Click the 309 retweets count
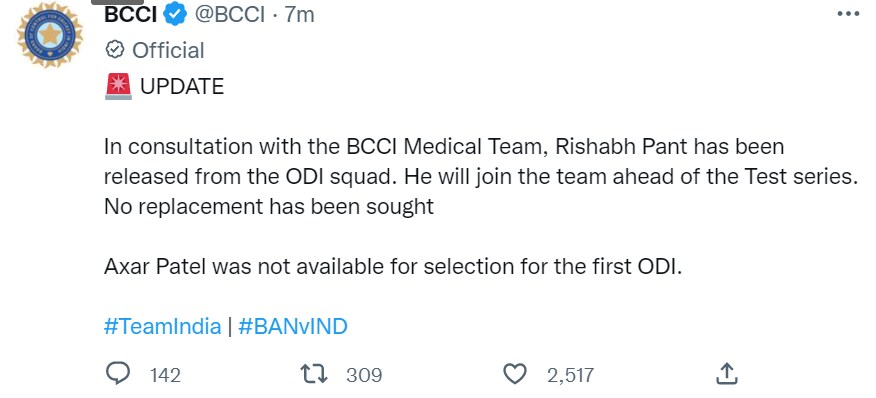This screenshot has width=876, height=398. click(x=364, y=375)
